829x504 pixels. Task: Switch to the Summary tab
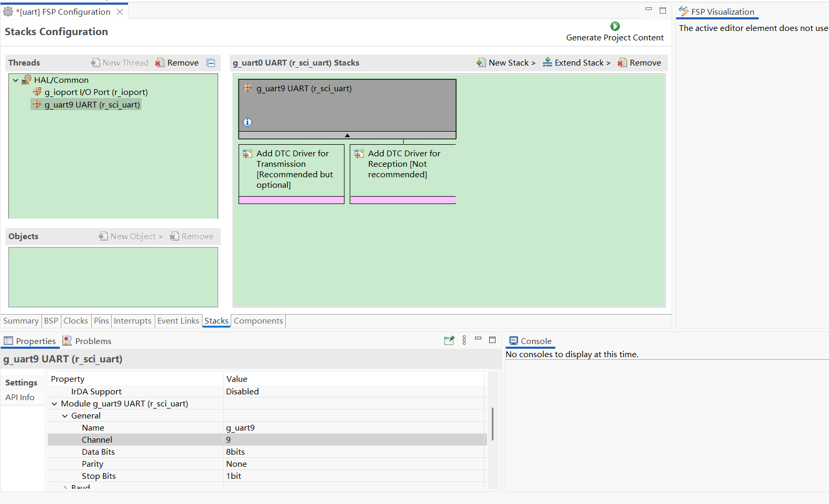point(21,321)
